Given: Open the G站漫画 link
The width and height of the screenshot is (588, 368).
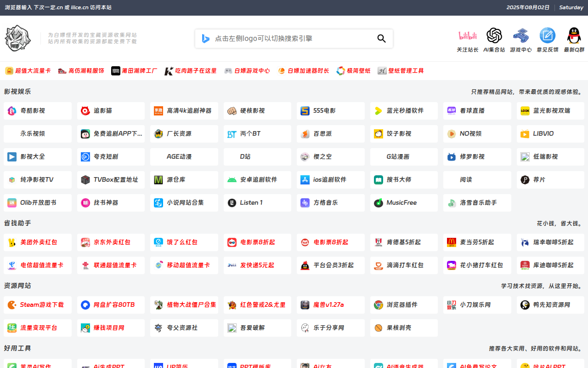Looking at the screenshot, I should point(404,157).
